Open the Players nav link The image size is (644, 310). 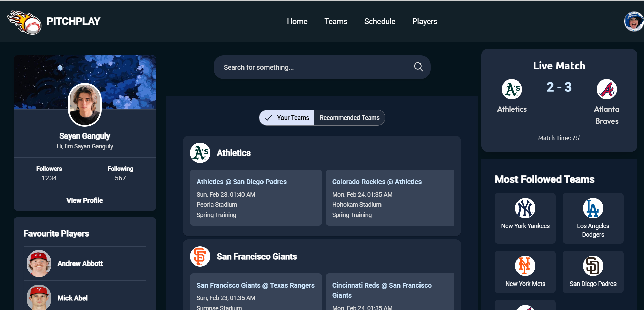[x=425, y=21]
